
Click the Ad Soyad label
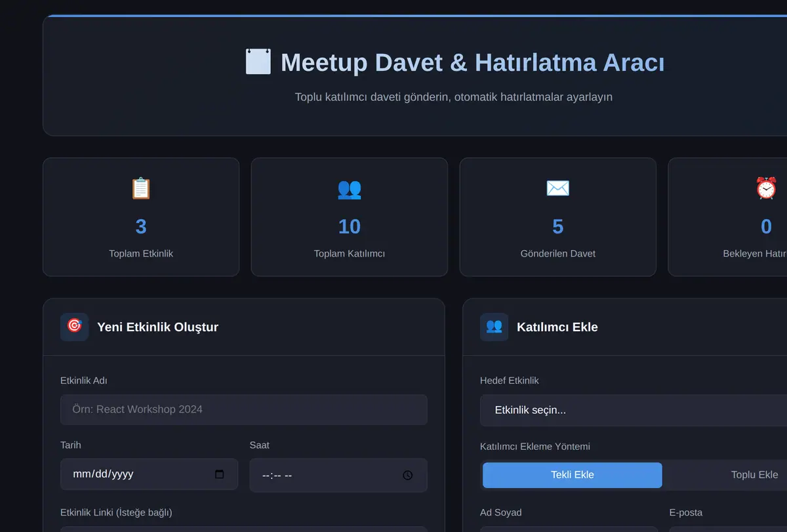pyautogui.click(x=501, y=512)
